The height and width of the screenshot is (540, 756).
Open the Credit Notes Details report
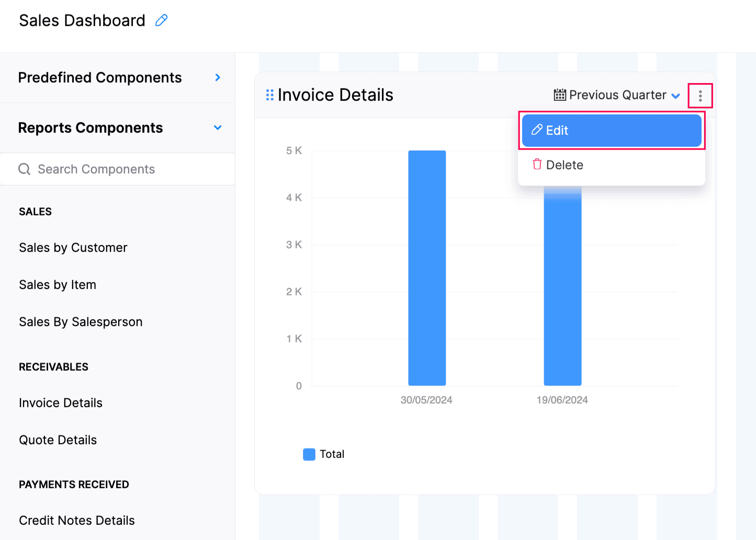(76, 520)
